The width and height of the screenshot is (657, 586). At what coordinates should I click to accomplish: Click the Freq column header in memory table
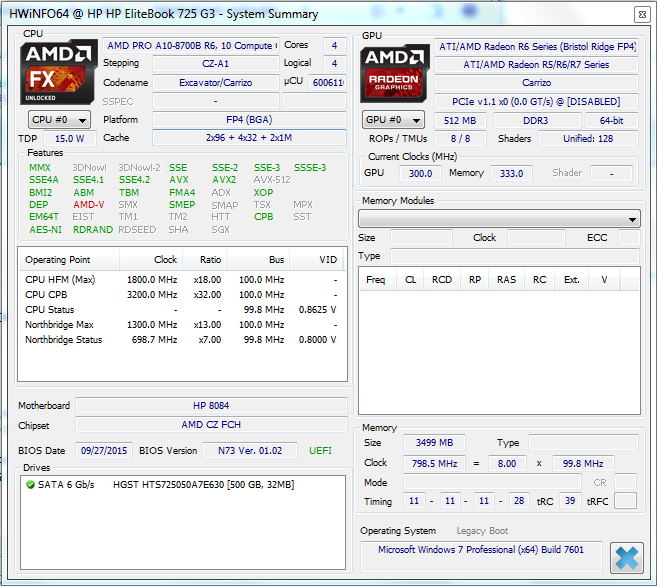pyautogui.click(x=378, y=279)
